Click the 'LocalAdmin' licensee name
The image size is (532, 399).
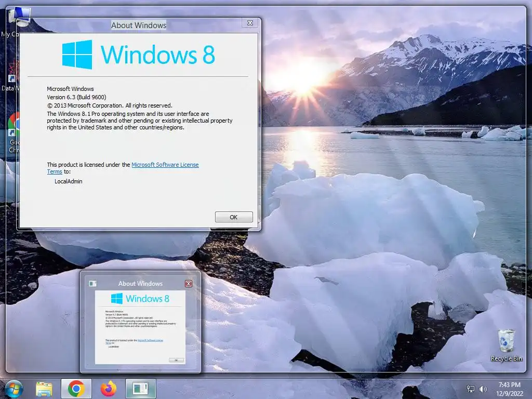(x=68, y=181)
